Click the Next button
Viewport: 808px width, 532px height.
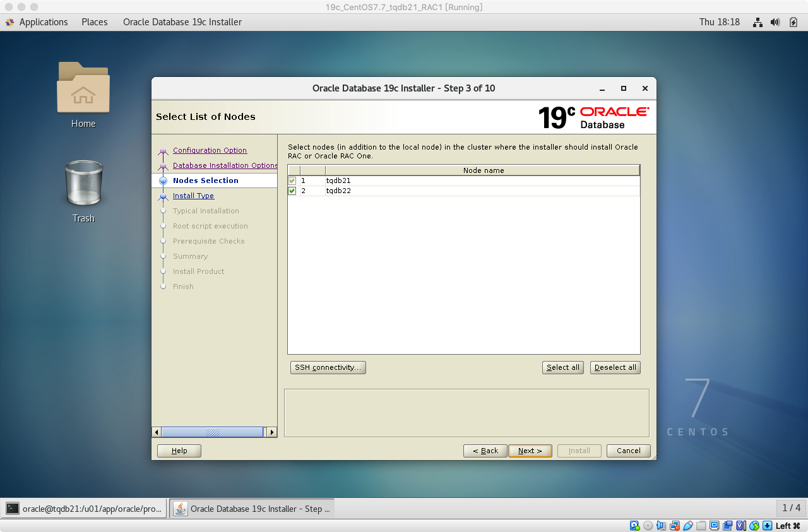coord(530,451)
